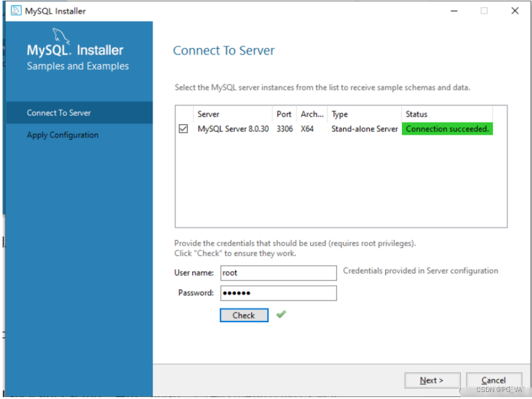Untick the MySQL Server 8.0.30 checkbox
This screenshot has width=532, height=399.
183,129
